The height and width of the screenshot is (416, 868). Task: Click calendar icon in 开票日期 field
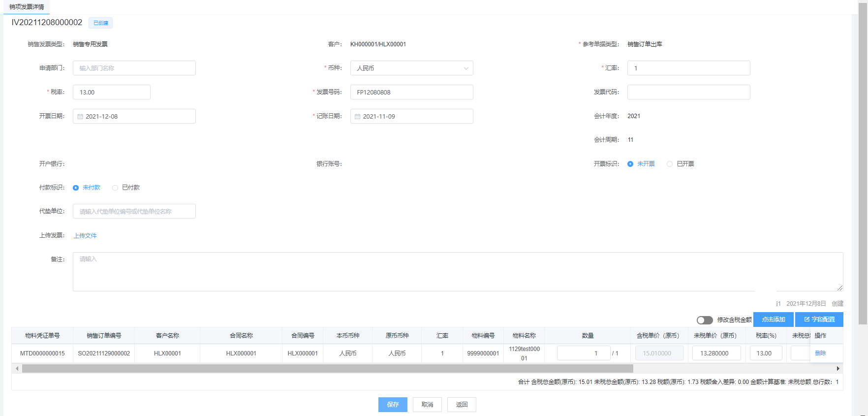tap(80, 117)
